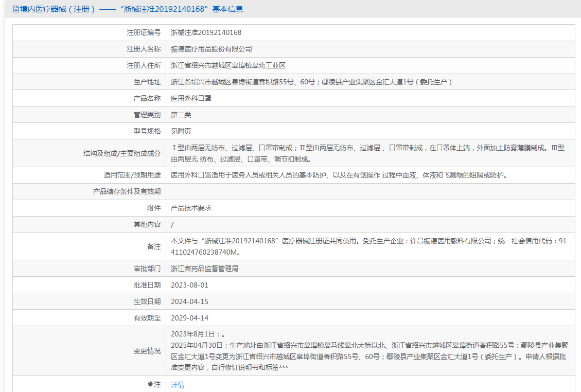Click the attachment value 产品技术要求
Image resolution: width=581 pixels, height=392 pixels.
pos(191,208)
